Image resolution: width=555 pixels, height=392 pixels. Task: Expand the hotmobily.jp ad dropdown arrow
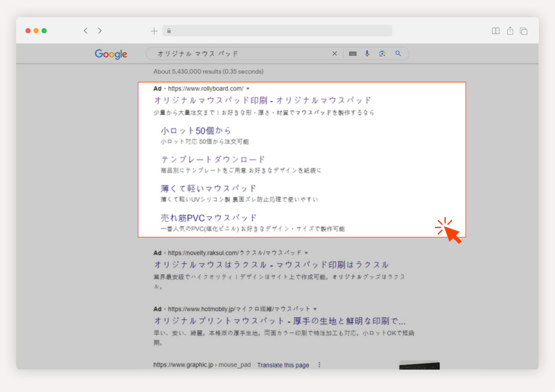[x=315, y=309]
